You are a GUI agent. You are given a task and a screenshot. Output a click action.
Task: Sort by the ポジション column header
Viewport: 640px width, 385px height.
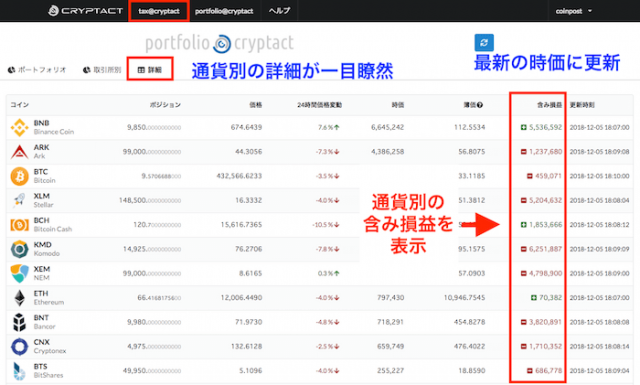(x=165, y=105)
